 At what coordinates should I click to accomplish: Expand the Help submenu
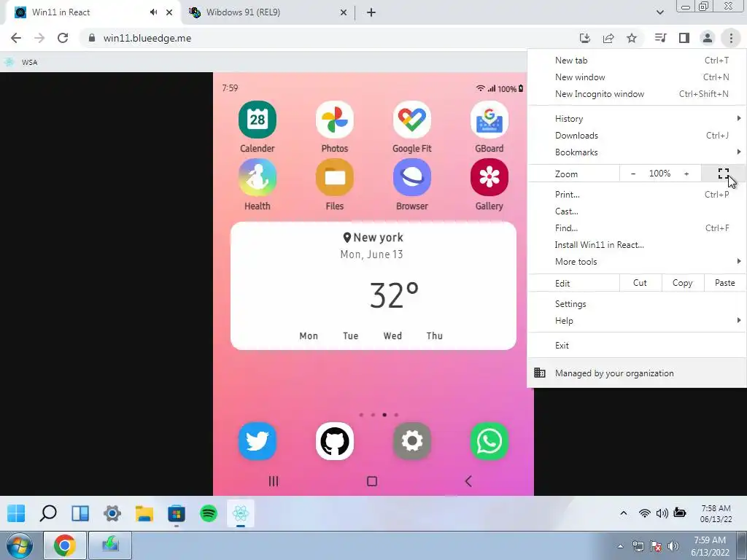tap(637, 321)
